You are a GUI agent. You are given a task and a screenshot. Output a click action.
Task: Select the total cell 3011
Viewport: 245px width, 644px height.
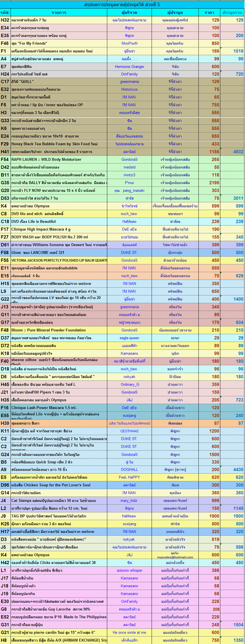pyautogui.click(x=232, y=198)
